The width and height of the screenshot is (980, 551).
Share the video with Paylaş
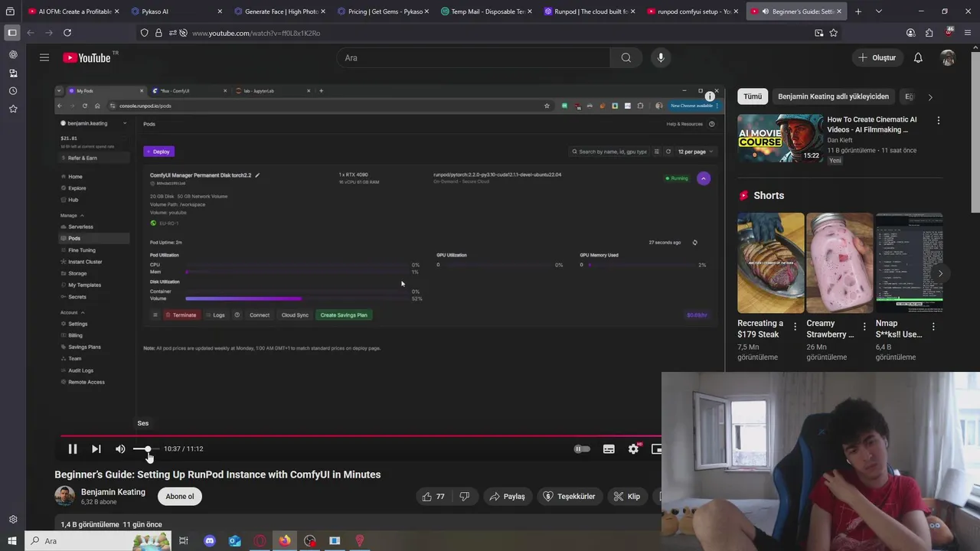coord(507,497)
